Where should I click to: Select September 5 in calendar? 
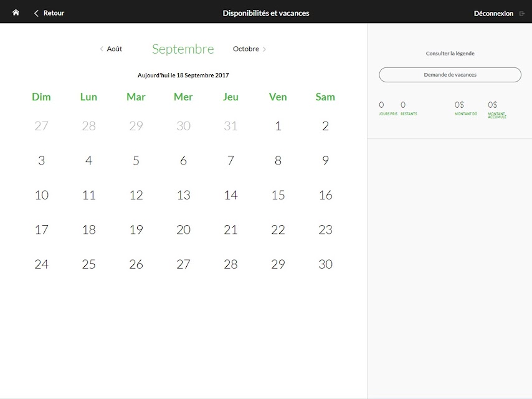coord(136,160)
